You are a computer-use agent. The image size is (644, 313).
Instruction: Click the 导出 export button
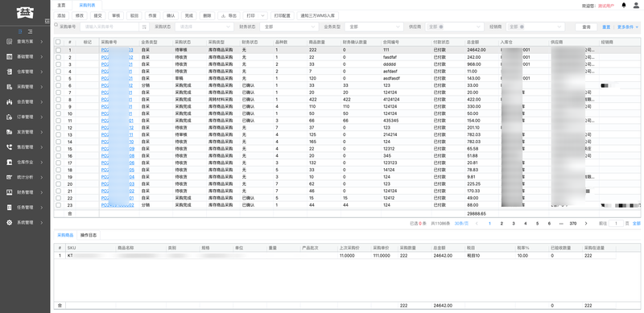point(229,15)
